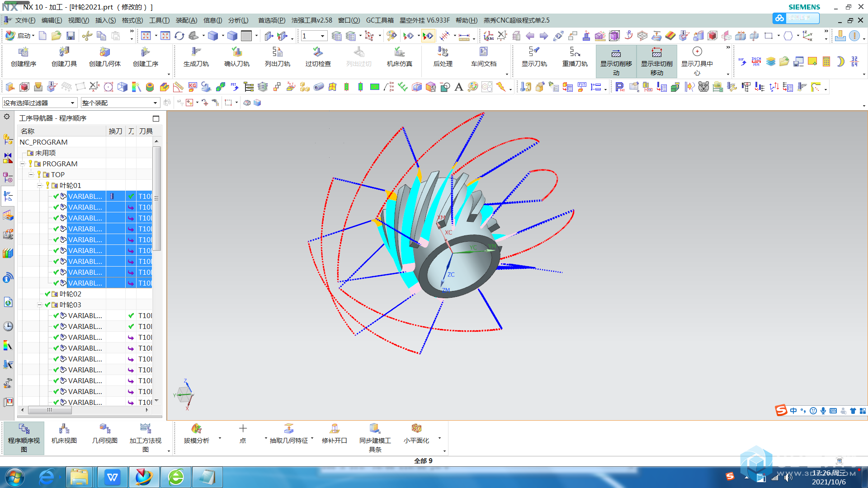
Task: Toggle 显示刀具中心 show tool center
Action: pos(697,61)
